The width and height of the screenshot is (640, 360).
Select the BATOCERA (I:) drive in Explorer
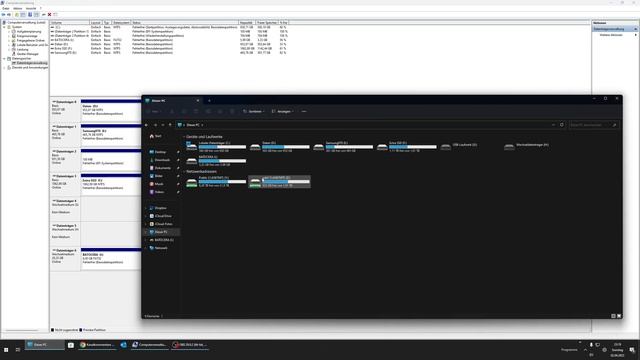coord(216,161)
